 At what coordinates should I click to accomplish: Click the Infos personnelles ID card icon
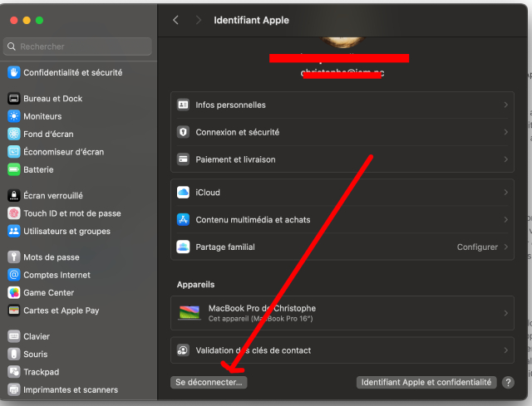click(183, 105)
